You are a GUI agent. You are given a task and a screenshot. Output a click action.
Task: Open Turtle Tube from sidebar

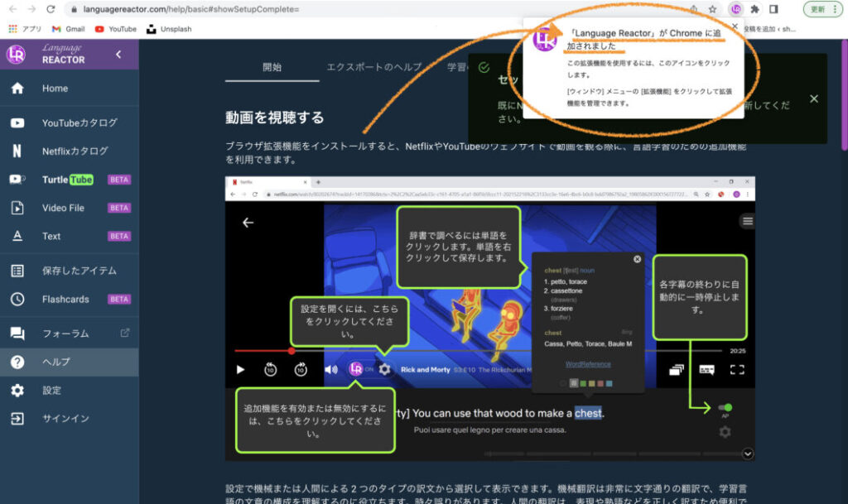pyautogui.click(x=66, y=180)
